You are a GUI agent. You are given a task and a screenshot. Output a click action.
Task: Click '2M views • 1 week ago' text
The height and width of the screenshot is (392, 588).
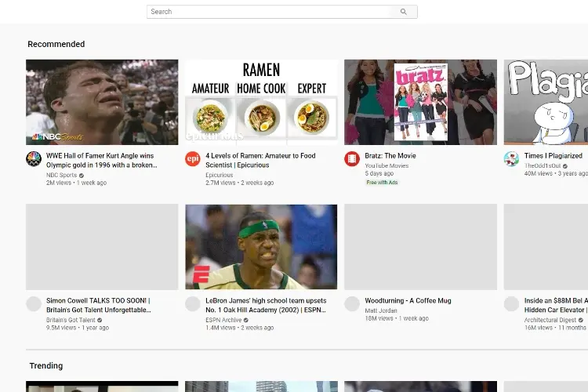77,183
